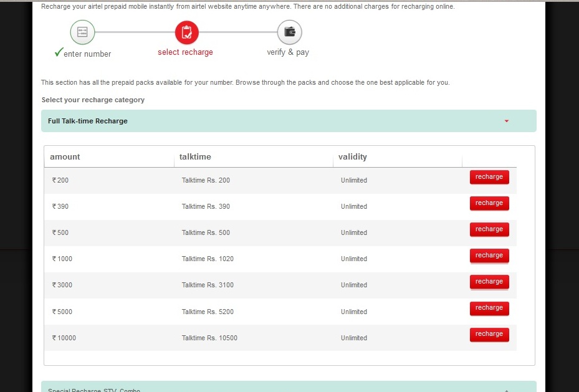
Task: Click the ₹3000 amount cell
Action: pyautogui.click(x=62, y=285)
